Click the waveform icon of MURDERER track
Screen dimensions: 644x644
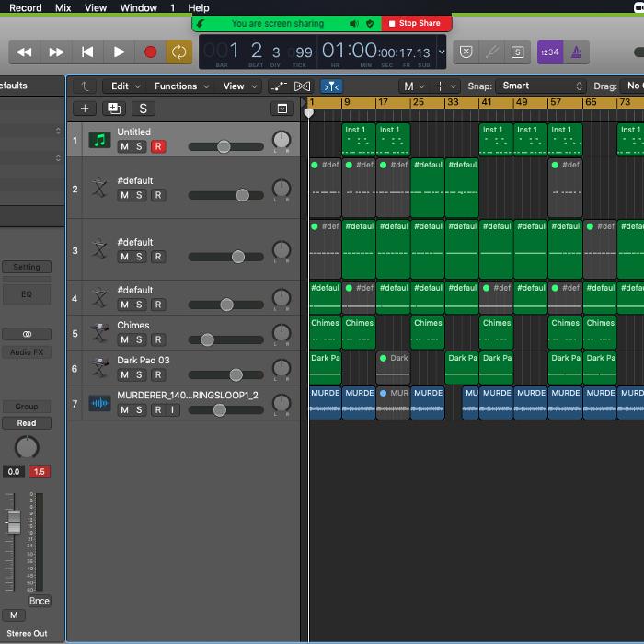(x=99, y=403)
